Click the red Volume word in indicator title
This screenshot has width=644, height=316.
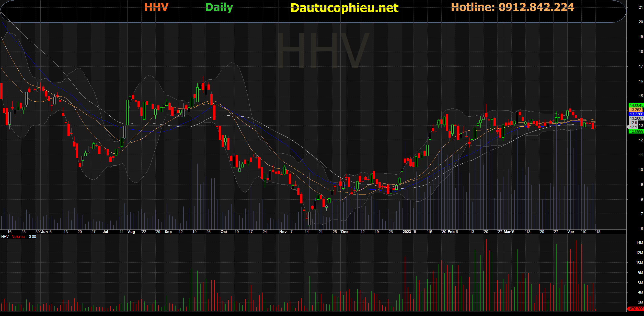pos(18,237)
